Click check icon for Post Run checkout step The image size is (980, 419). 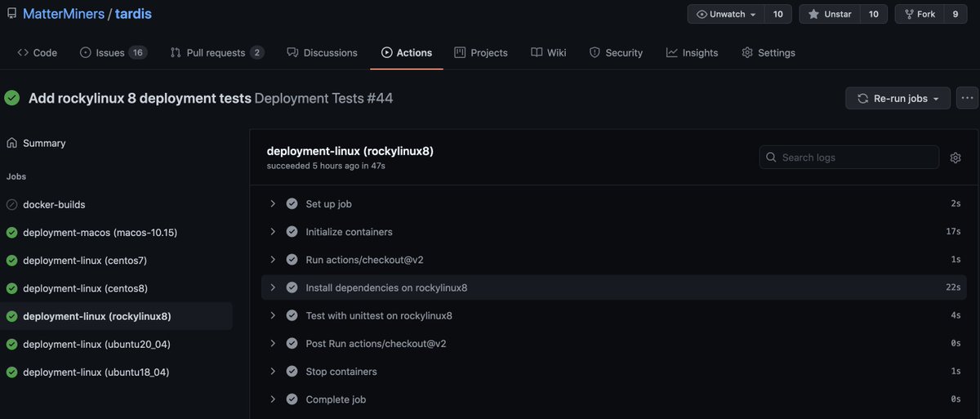pyautogui.click(x=292, y=344)
